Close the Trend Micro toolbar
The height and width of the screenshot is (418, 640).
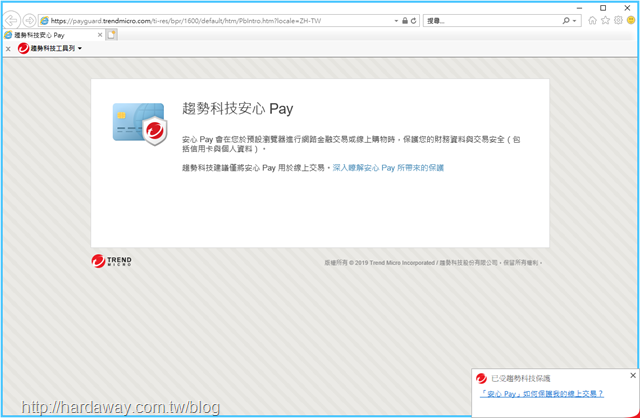(8, 49)
